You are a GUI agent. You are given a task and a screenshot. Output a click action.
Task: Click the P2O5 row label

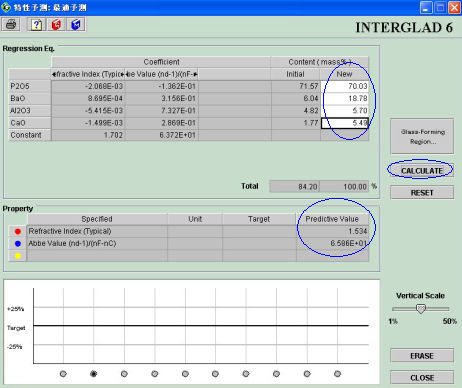(x=30, y=86)
